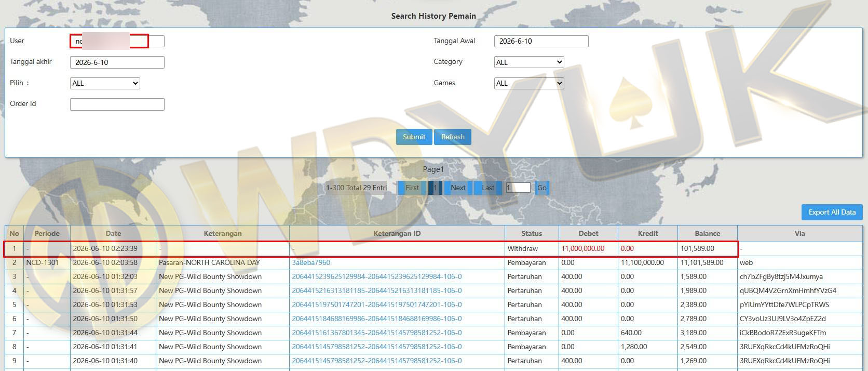Click Pembayaran status in row 7
The image size is (868, 371).
(526, 333)
